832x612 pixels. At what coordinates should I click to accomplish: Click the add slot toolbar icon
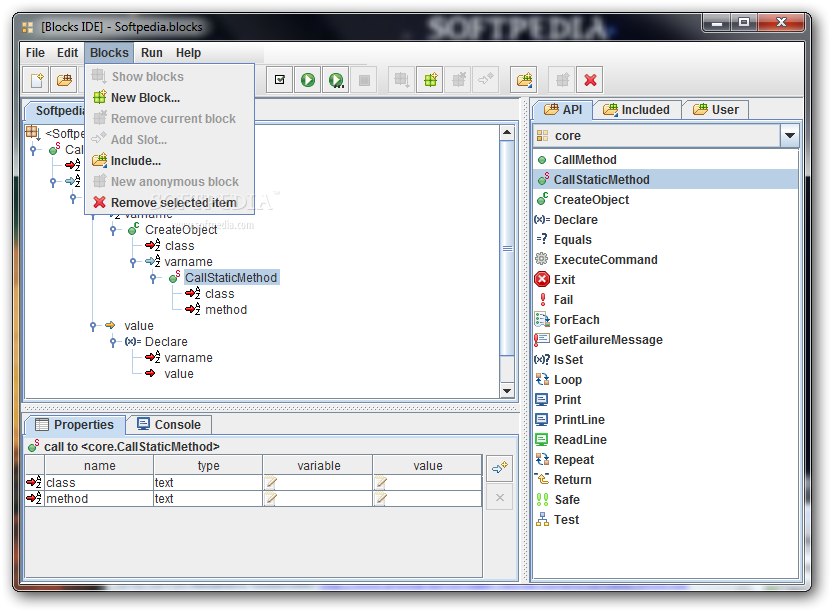(x=486, y=80)
